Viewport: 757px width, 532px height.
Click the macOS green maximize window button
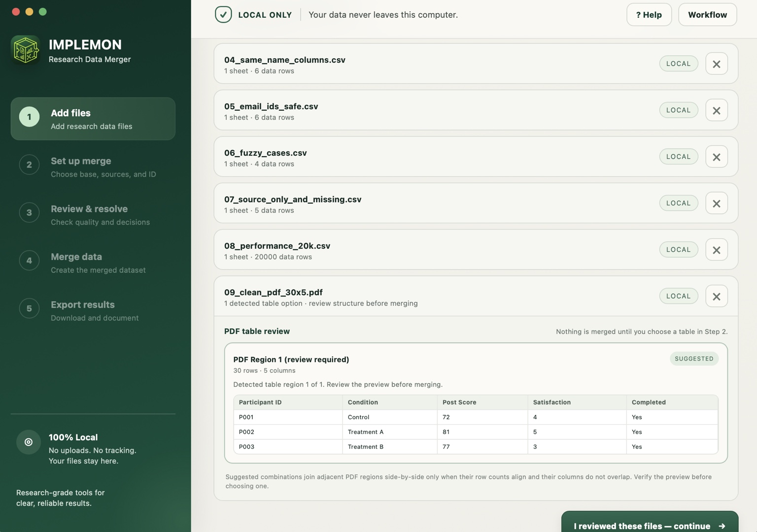click(43, 12)
